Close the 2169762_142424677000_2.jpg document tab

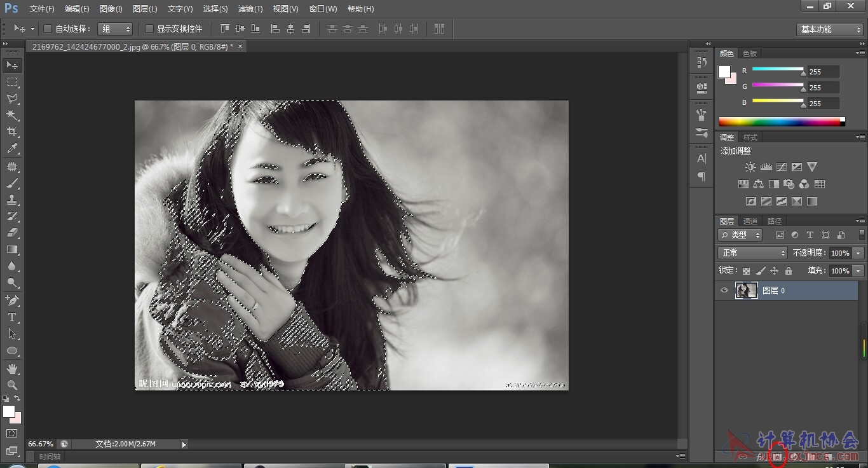(x=240, y=46)
